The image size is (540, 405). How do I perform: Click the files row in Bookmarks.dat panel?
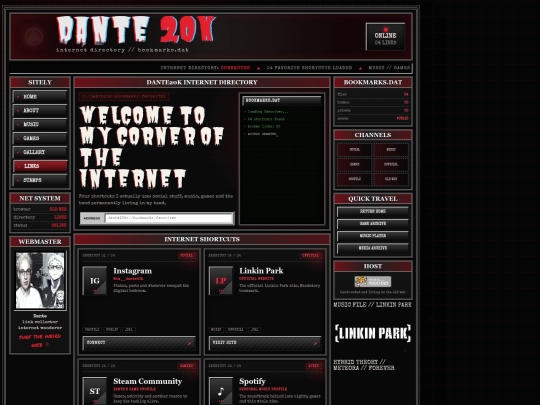point(373,94)
